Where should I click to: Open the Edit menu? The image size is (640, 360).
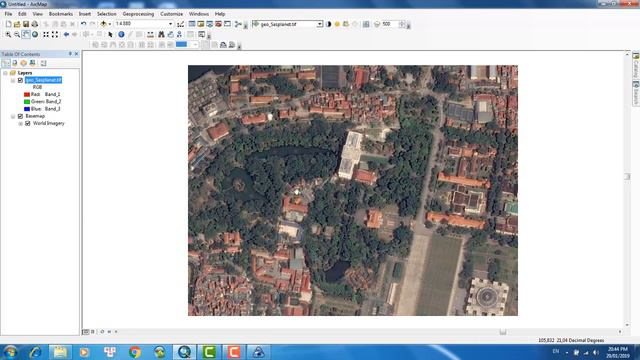click(x=22, y=14)
